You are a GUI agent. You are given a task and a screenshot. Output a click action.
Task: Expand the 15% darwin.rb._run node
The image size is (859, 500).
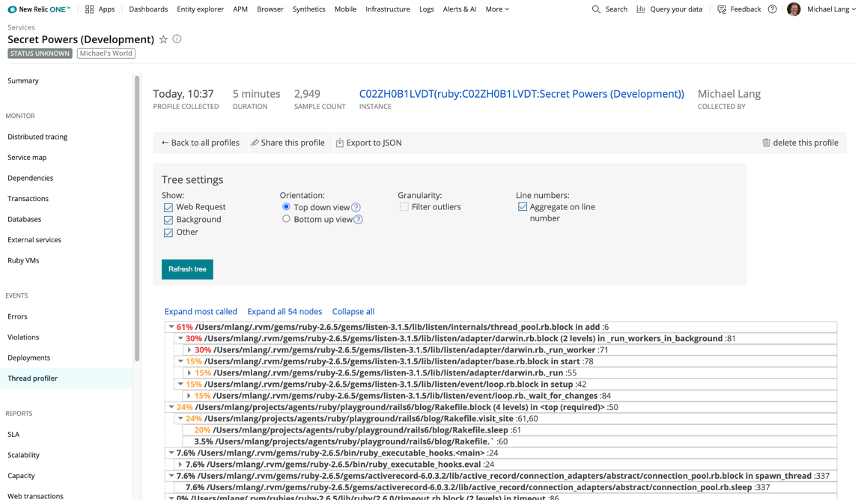click(190, 373)
